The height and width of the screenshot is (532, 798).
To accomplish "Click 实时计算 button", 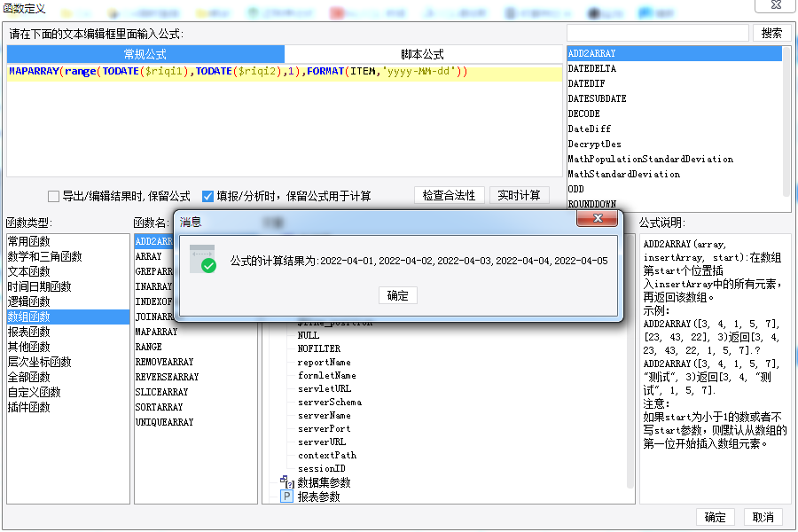I will [519, 195].
